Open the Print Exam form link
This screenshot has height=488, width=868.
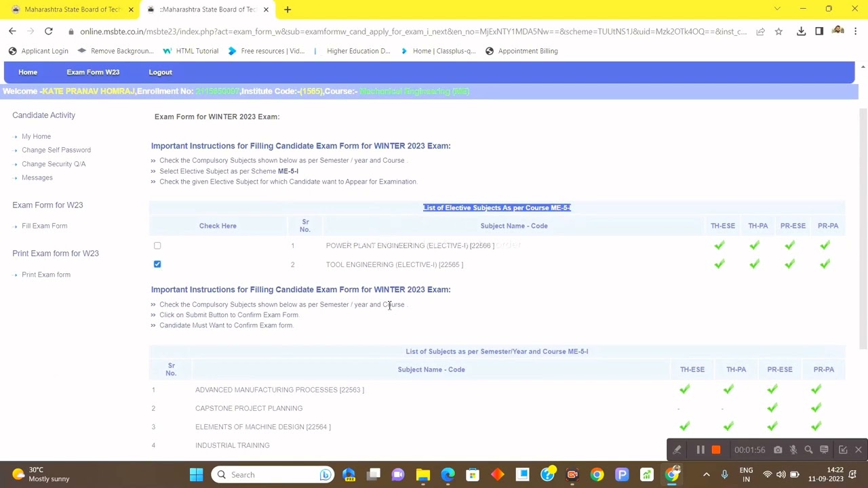(46, 274)
